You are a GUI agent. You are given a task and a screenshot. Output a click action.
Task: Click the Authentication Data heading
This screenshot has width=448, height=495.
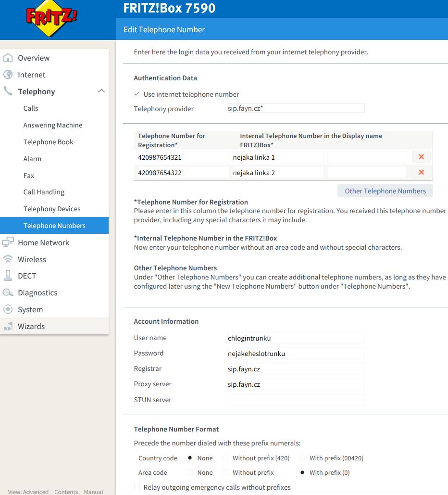tap(165, 77)
